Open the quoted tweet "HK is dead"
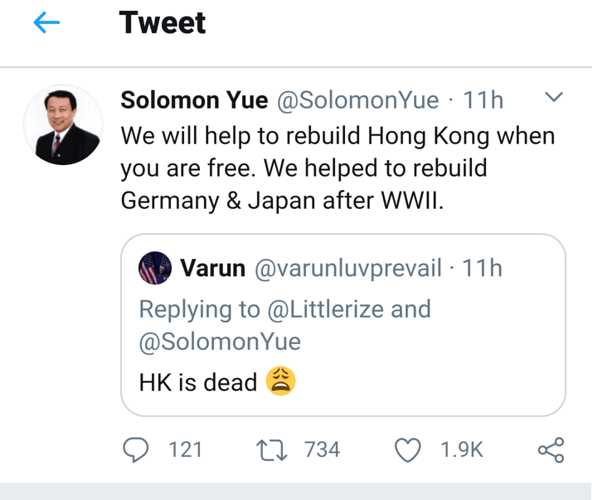This screenshot has width=592, height=500. pyautogui.click(x=343, y=325)
